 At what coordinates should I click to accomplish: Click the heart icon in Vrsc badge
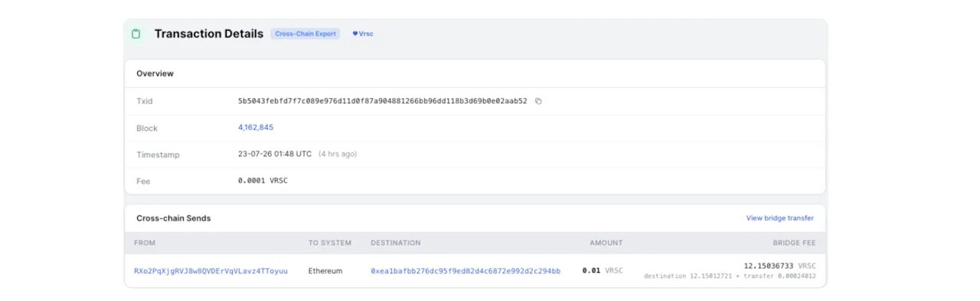pyautogui.click(x=355, y=34)
